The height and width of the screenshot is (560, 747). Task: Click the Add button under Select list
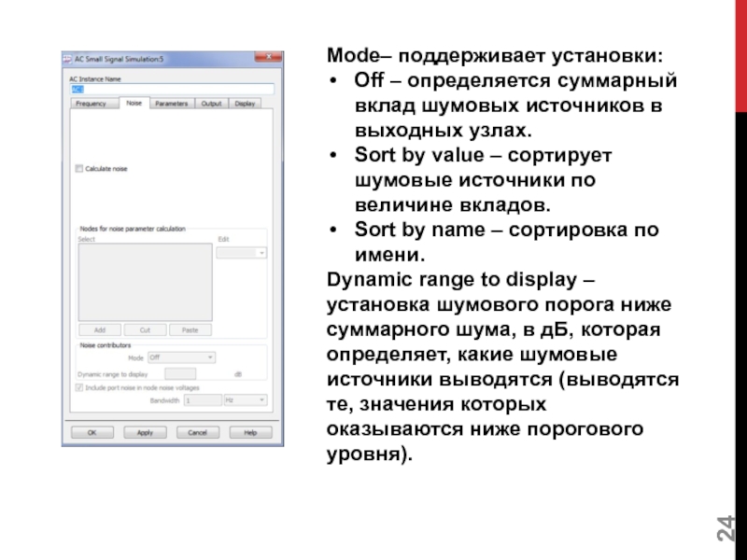click(x=100, y=330)
